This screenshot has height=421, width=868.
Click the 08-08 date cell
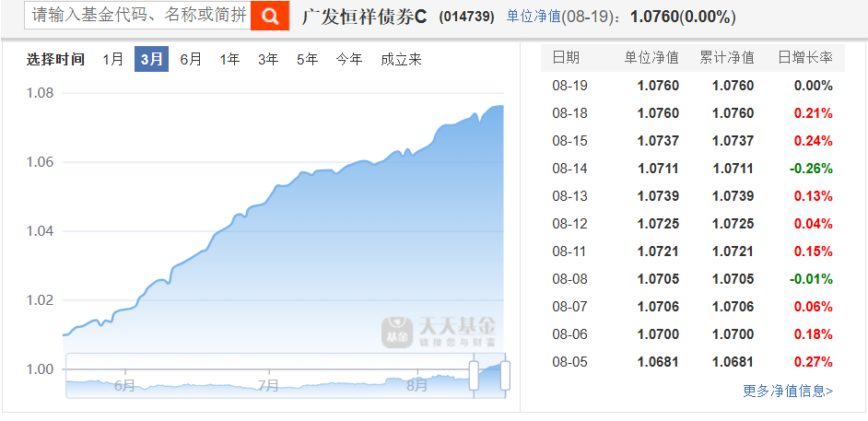[x=569, y=279]
